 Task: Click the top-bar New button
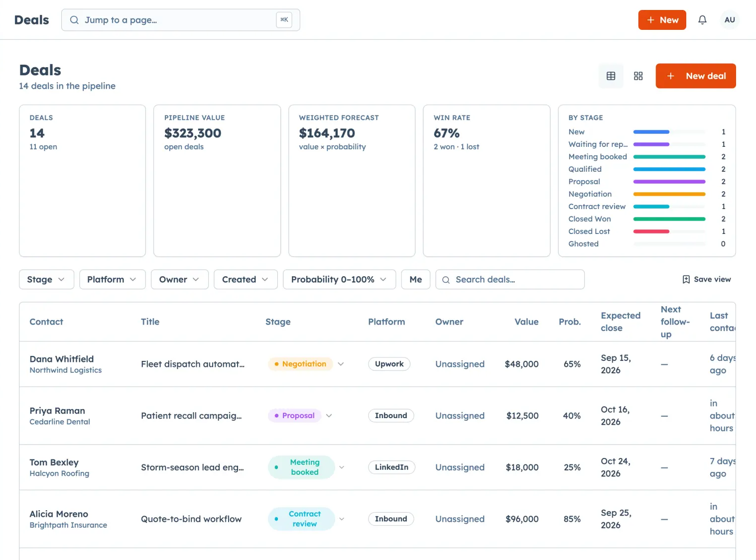click(662, 20)
